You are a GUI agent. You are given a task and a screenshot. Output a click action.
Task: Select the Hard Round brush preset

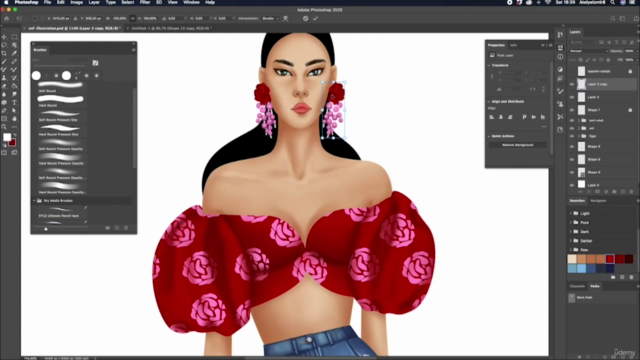click(x=61, y=101)
